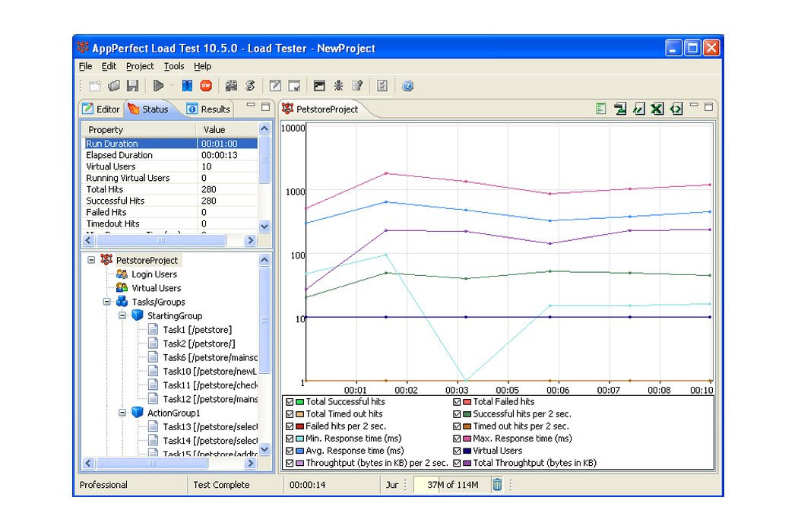Toggle Total Failed hits checkbox
This screenshot has width=798, height=532.
tap(457, 402)
